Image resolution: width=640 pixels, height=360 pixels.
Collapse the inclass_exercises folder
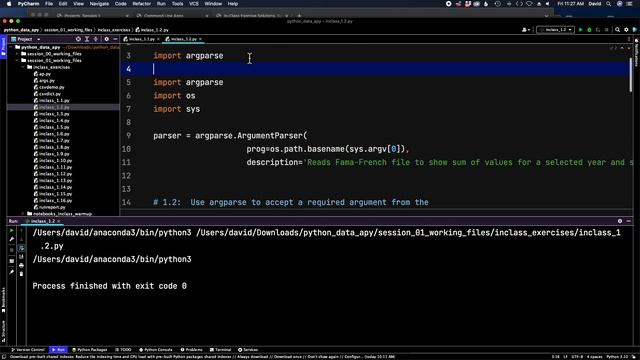point(23,67)
